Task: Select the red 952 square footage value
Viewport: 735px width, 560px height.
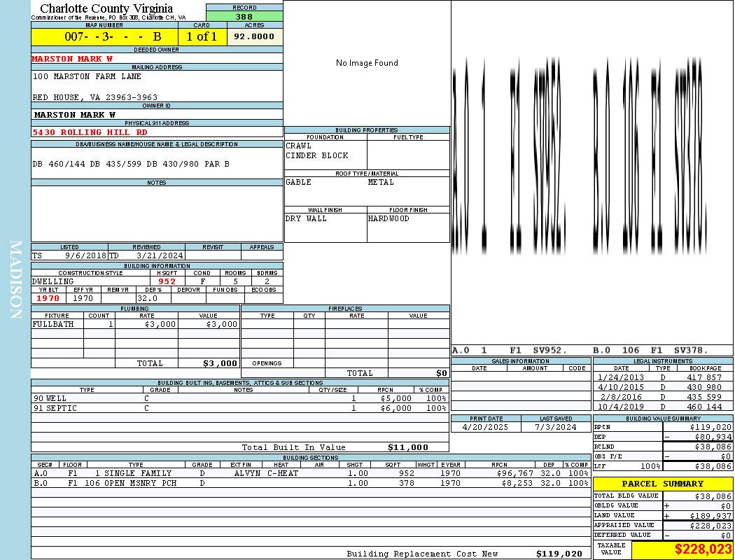Action: click(167, 281)
